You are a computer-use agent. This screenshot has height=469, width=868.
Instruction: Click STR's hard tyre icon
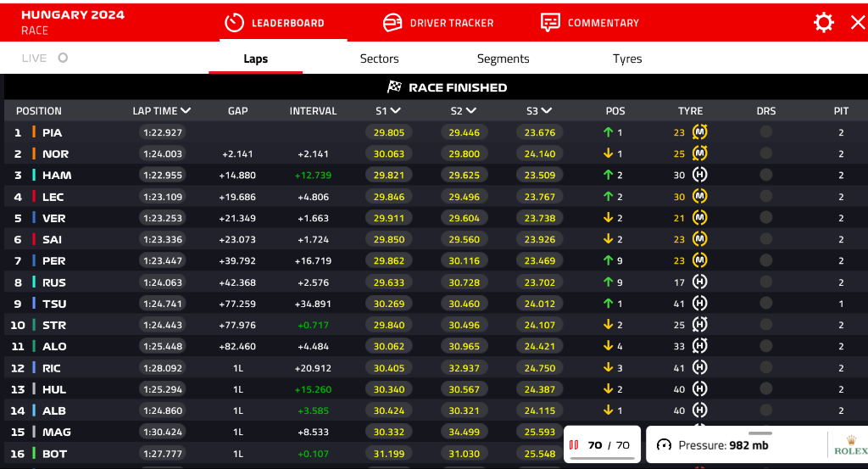(699, 325)
